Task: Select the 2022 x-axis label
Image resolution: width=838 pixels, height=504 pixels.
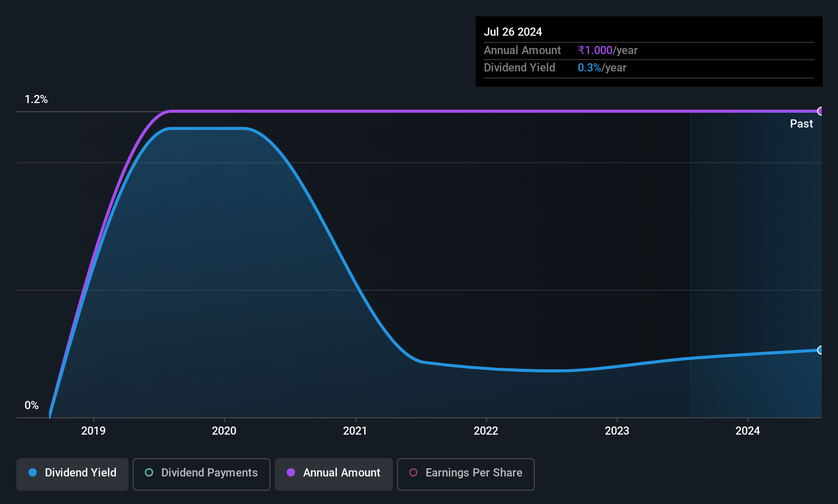Action: click(x=486, y=431)
